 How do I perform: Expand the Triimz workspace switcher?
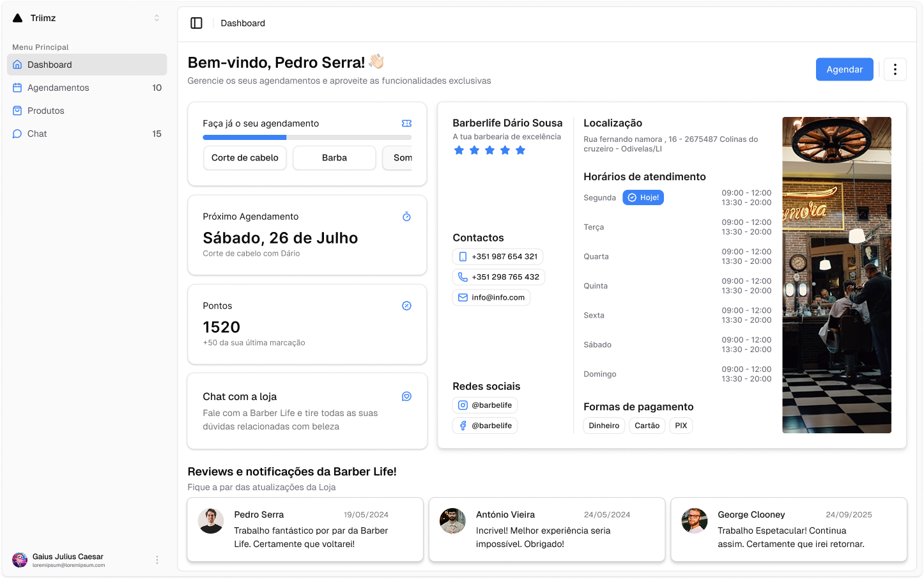[157, 19]
